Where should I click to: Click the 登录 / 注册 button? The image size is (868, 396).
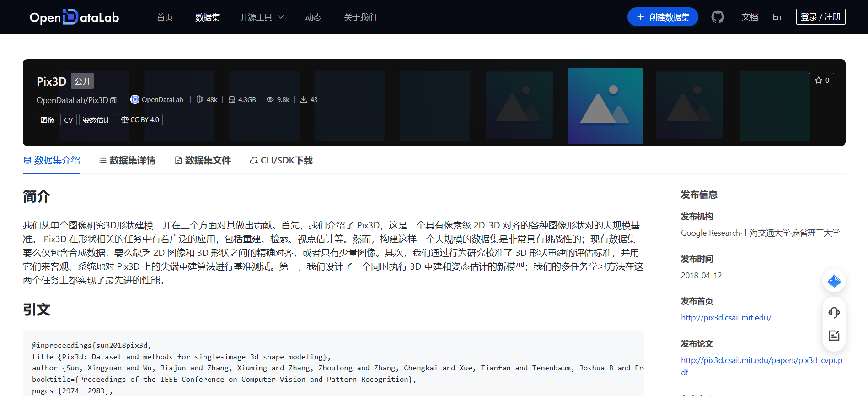click(x=821, y=17)
